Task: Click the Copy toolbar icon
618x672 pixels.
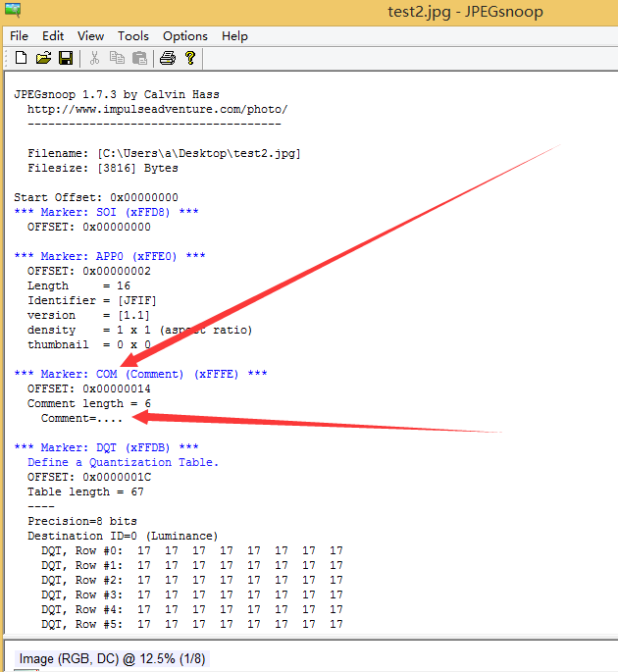Action: pos(117,58)
